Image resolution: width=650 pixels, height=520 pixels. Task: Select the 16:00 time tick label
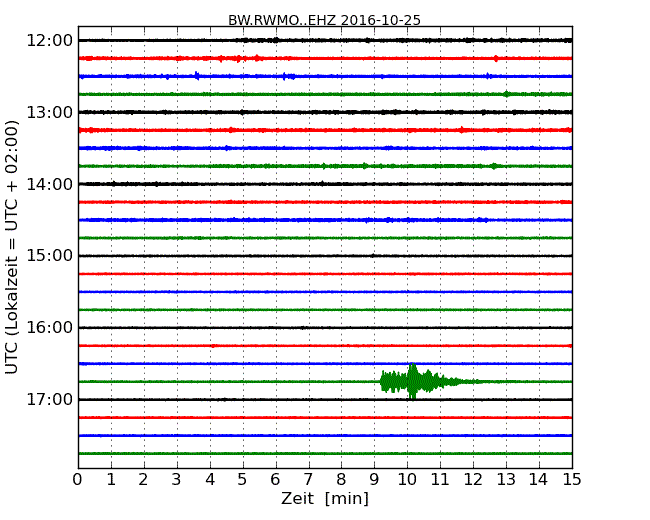coord(50,328)
